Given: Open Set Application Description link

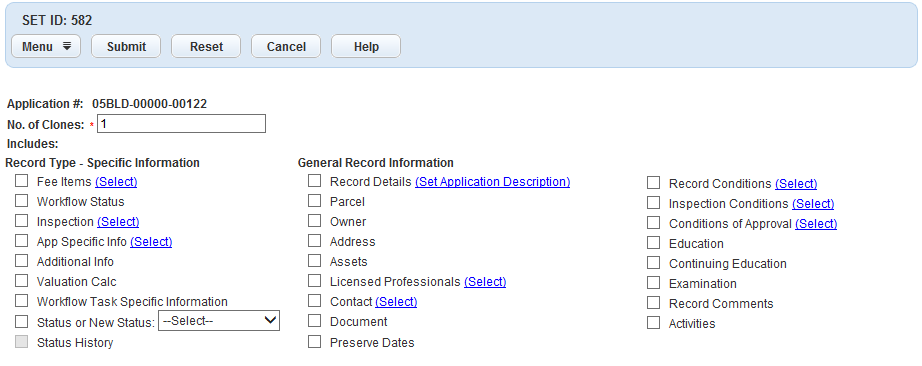Looking at the screenshot, I should tap(492, 182).
